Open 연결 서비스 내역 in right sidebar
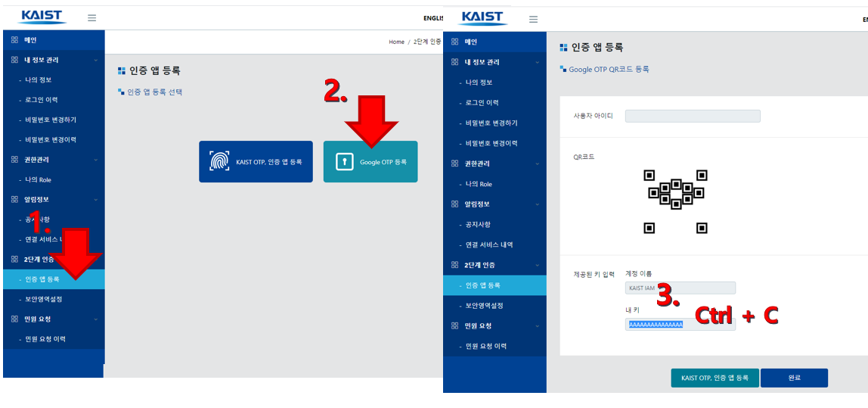 [489, 245]
